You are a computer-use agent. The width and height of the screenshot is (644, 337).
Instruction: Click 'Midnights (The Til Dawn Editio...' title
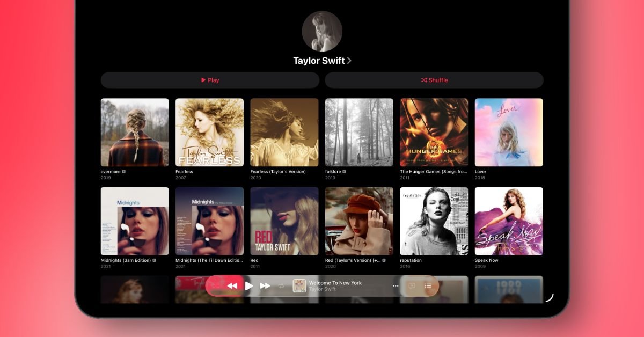pyautogui.click(x=209, y=260)
